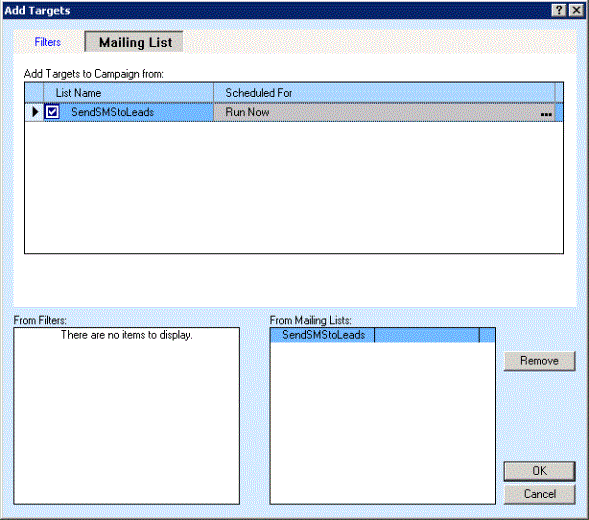Viewport: 589px width, 520px height.
Task: Close the Add Targets dialog
Action: [576, 10]
